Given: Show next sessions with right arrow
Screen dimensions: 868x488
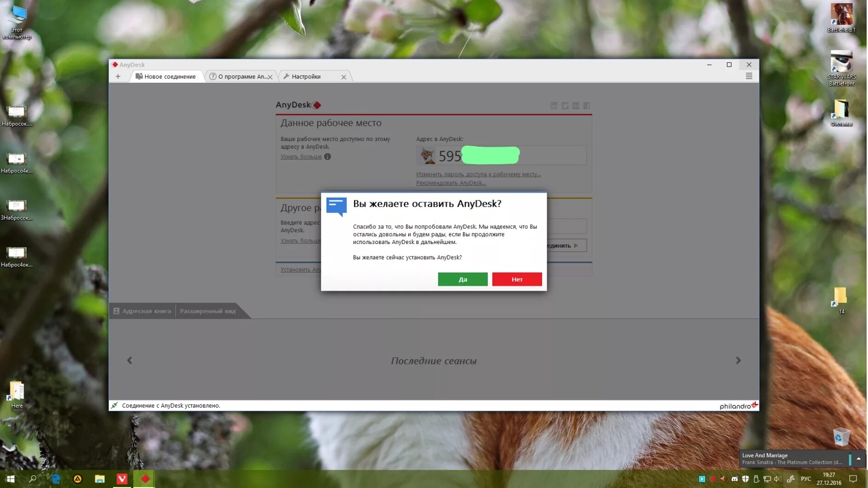Looking at the screenshot, I should tap(738, 361).
